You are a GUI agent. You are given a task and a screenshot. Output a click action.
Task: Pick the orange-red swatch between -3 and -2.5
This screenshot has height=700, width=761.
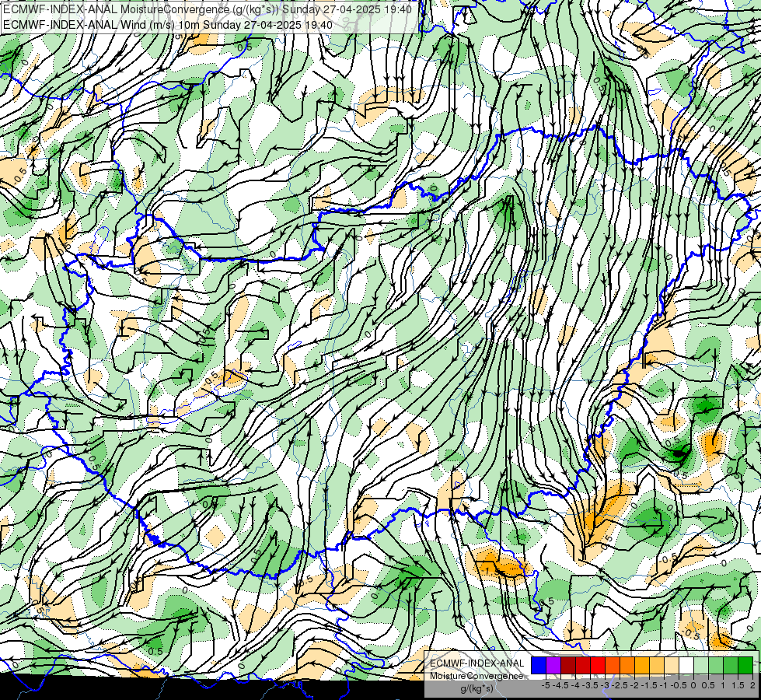613,666
